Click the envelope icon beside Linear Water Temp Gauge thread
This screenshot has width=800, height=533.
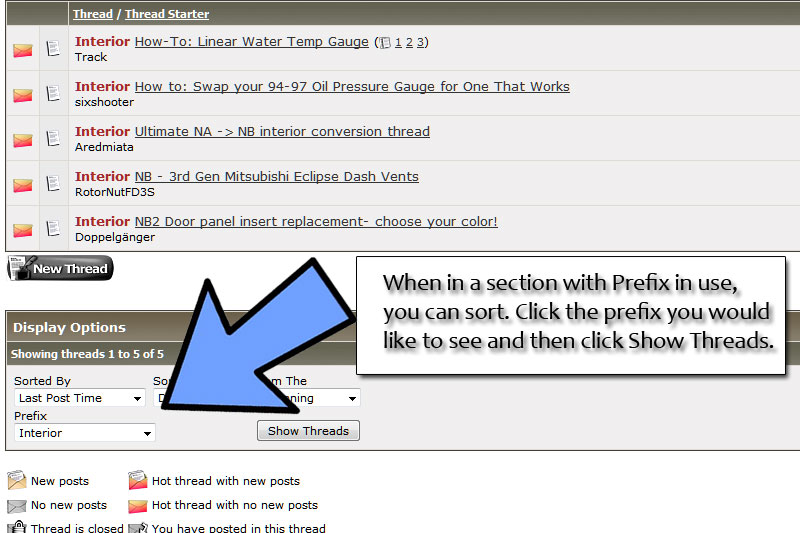click(x=22, y=50)
